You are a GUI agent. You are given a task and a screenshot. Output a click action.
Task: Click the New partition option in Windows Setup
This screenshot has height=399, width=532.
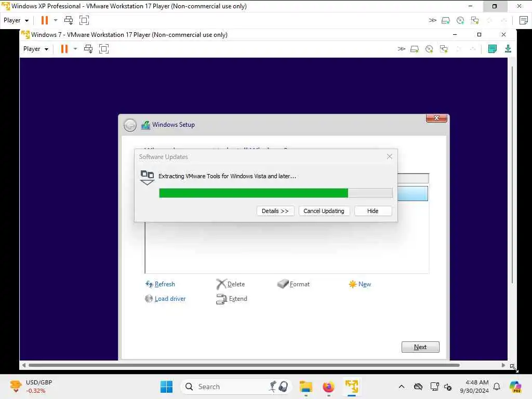pyautogui.click(x=360, y=284)
